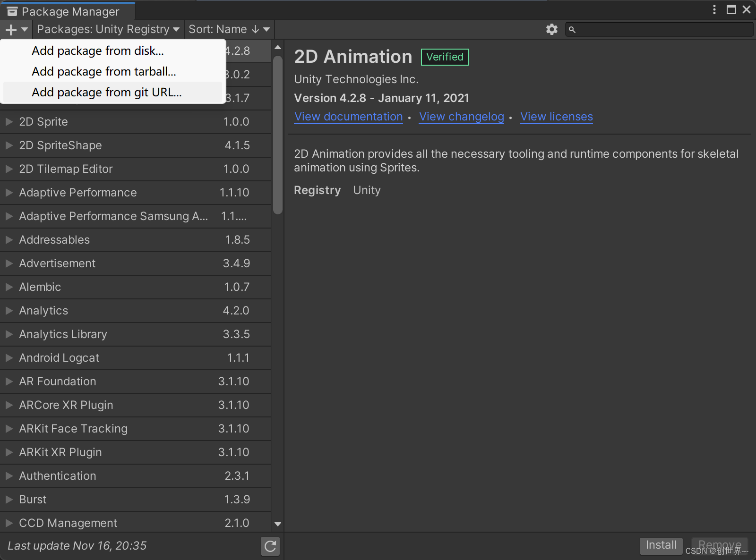The image size is (756, 560).
Task: Click the Package Manager tab icon
Action: [12, 11]
